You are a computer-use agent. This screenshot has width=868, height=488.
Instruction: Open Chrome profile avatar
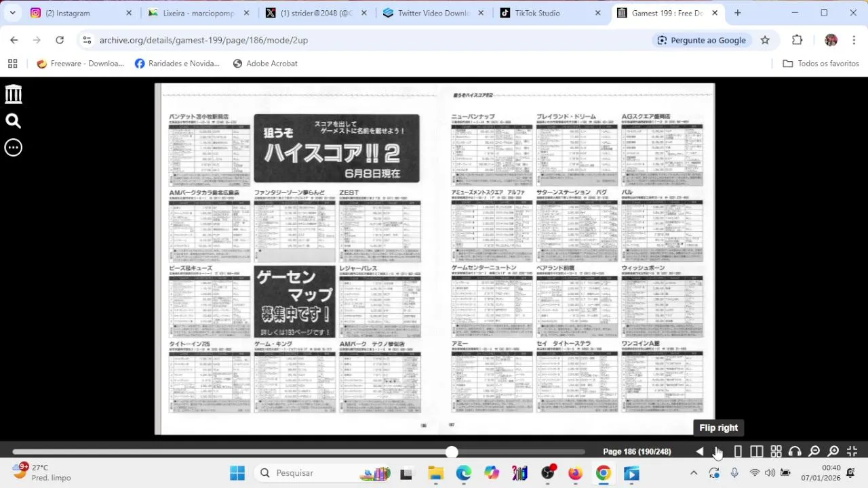click(831, 40)
